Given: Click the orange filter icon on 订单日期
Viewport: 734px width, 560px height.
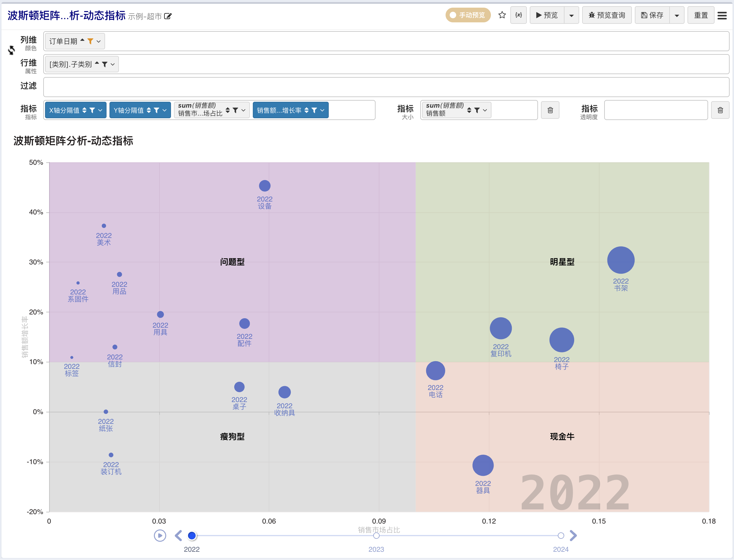Looking at the screenshot, I should coord(90,41).
